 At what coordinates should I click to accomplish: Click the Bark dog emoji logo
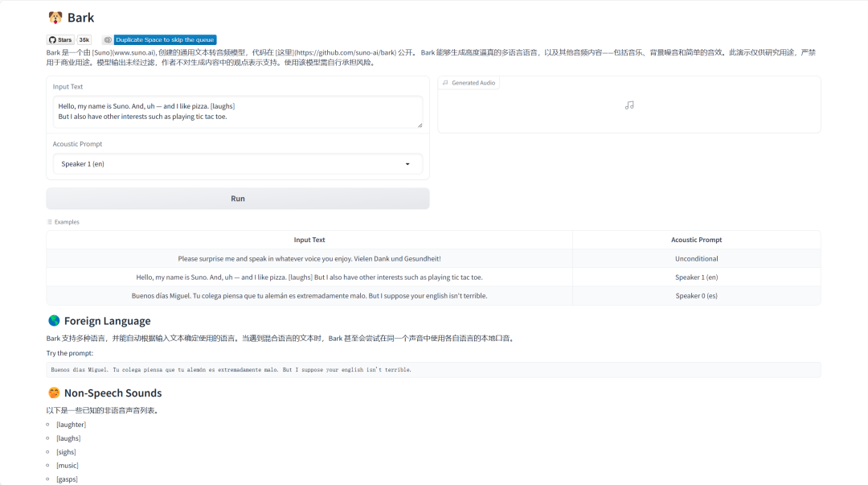(x=55, y=18)
